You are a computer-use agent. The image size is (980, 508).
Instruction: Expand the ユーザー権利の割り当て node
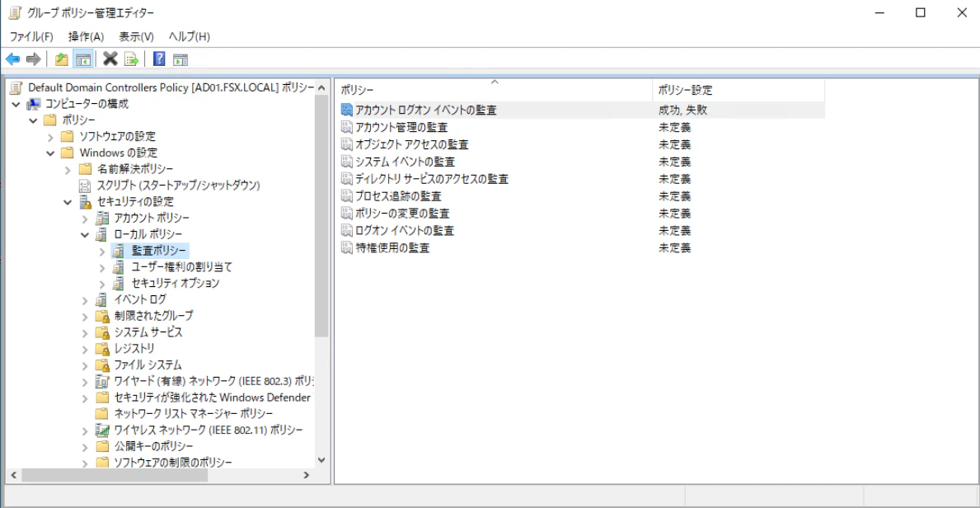(x=102, y=266)
